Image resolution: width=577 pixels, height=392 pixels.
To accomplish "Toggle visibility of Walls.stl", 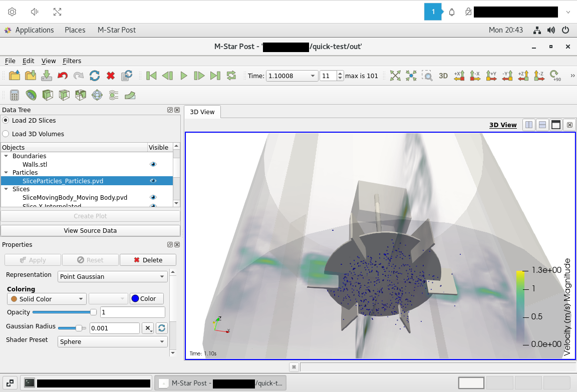I will [x=153, y=164].
